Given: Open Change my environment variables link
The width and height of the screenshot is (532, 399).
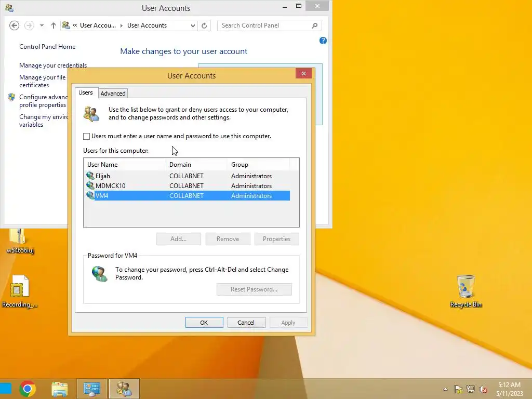Looking at the screenshot, I should coord(44,121).
